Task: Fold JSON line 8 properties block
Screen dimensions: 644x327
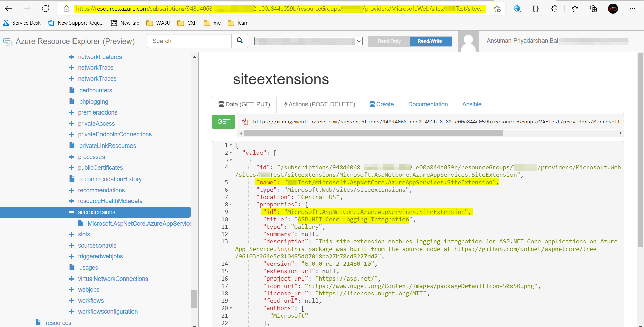Action: (231, 205)
